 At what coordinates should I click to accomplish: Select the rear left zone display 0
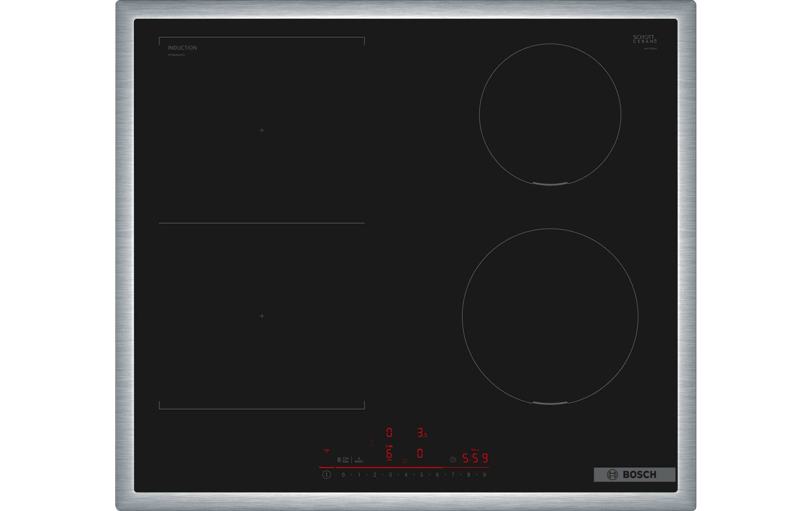click(x=389, y=433)
